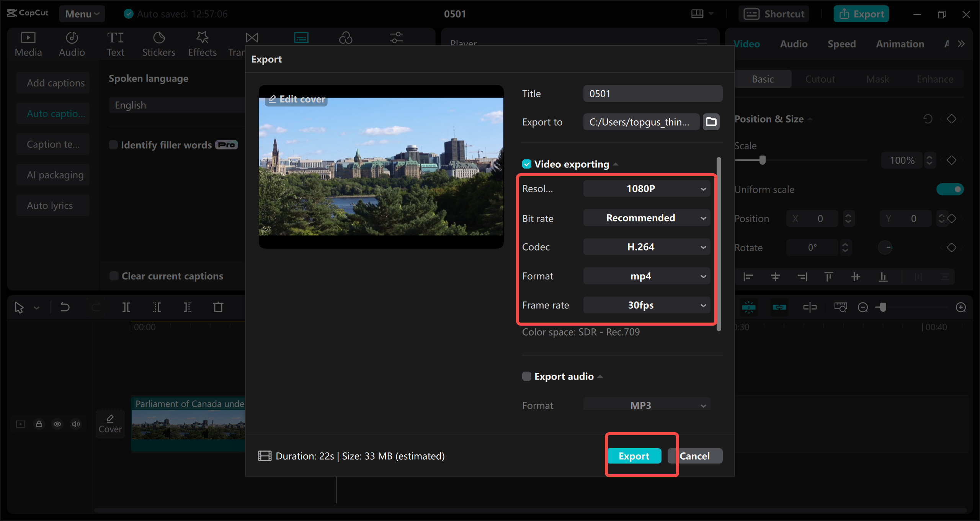Select the Media panel icon
980x521 pixels.
pos(28,43)
